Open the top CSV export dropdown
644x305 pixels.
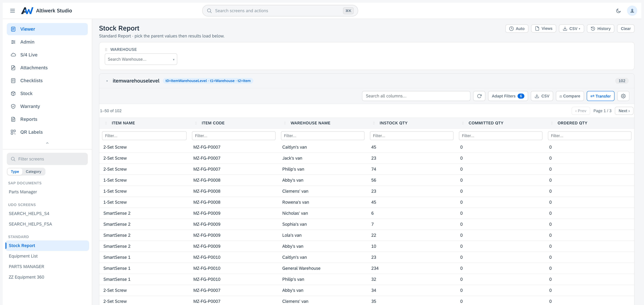[x=571, y=28]
